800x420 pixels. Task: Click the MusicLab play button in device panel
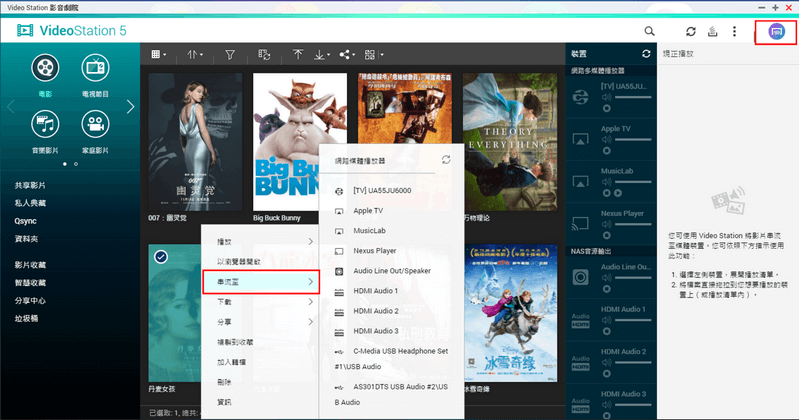tap(618, 193)
